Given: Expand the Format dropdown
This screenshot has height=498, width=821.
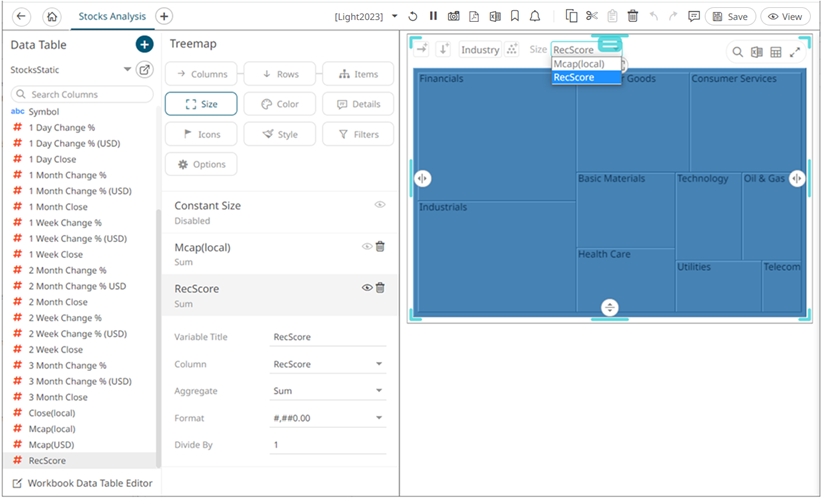Looking at the screenshot, I should pos(328,418).
